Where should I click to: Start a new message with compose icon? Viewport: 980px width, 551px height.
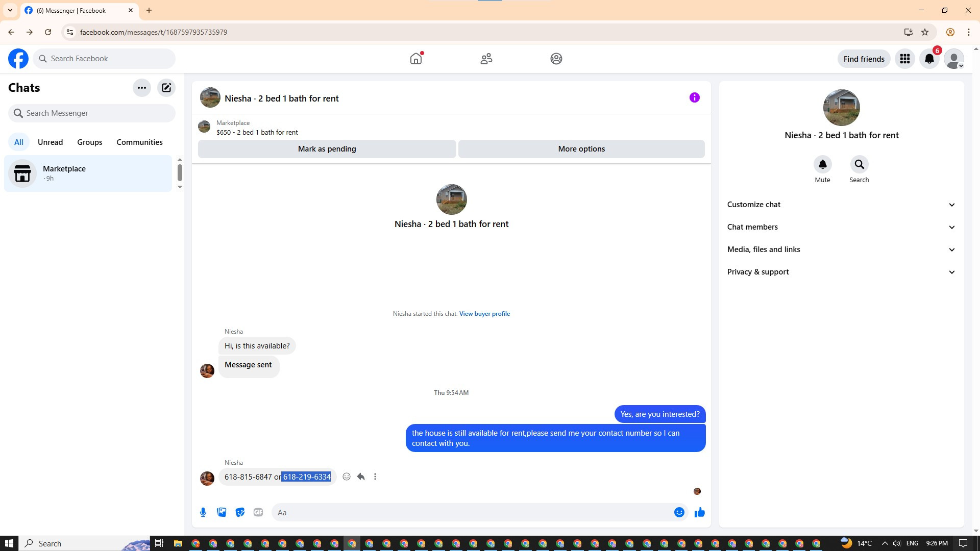coord(166,88)
